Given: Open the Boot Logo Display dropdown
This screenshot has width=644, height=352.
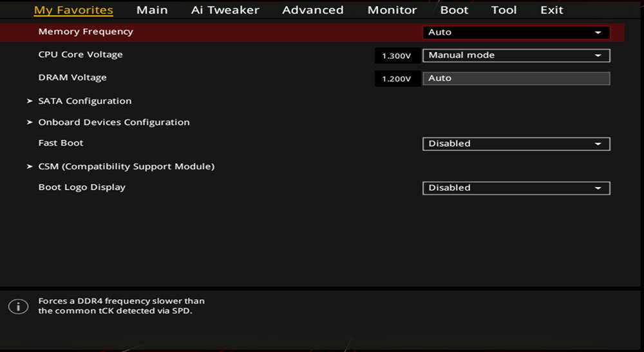Looking at the screenshot, I should [516, 188].
